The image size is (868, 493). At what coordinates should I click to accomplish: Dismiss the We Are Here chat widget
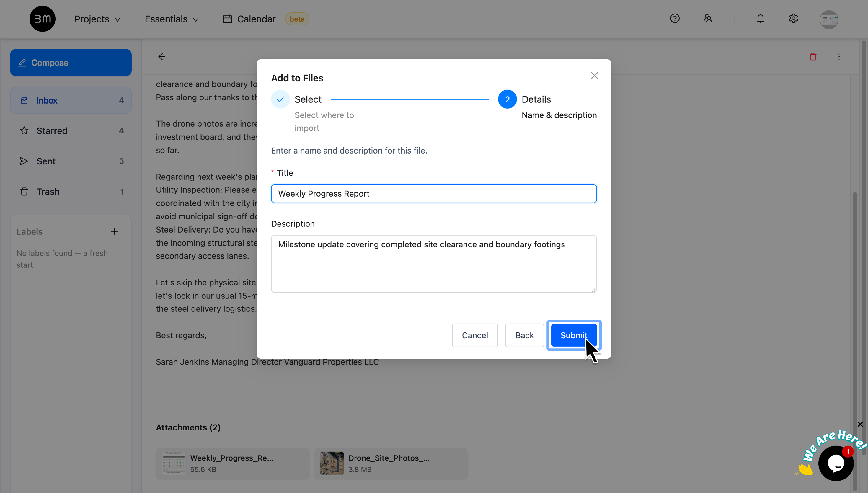point(860,424)
